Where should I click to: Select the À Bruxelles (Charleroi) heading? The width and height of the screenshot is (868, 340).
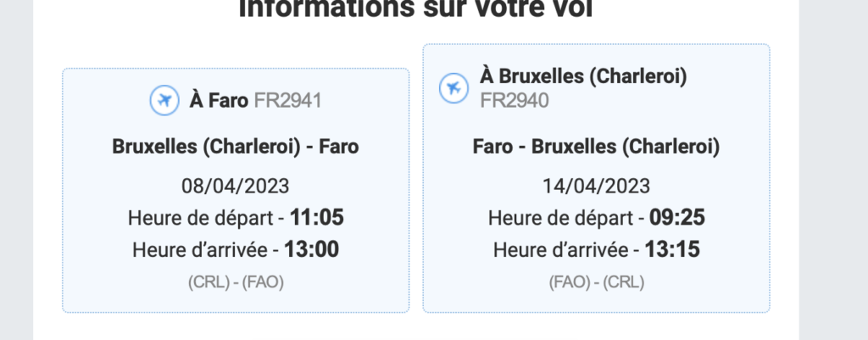(583, 75)
